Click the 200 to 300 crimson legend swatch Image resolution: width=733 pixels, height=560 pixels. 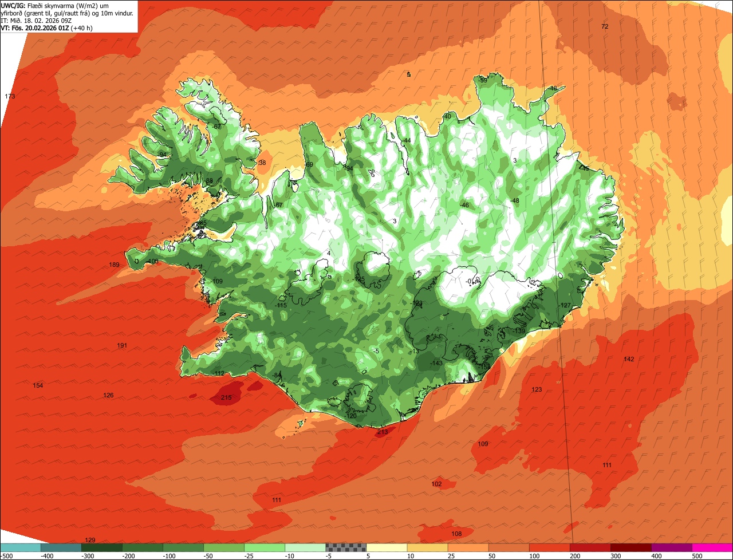[x=590, y=547]
